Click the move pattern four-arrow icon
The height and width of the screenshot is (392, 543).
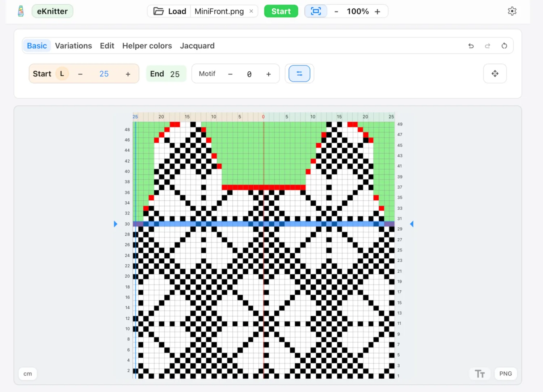[495, 74]
